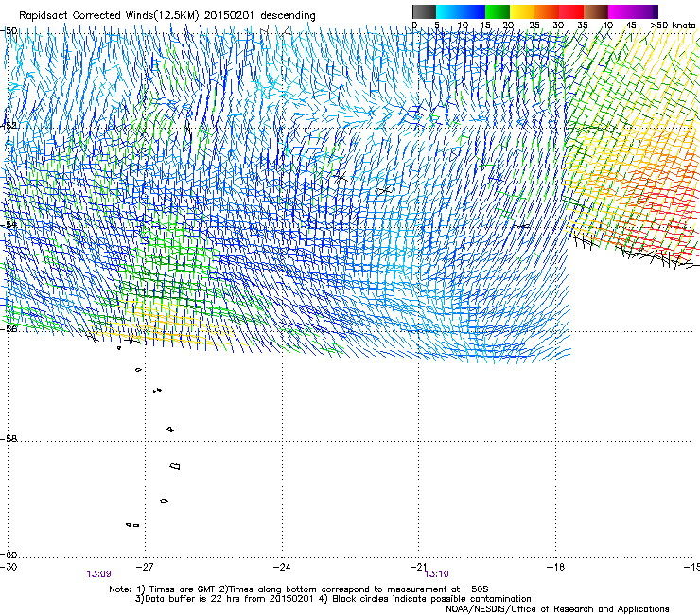Viewport: 700px width, 615px height.
Task: Click the longitude label -21
Action: pyautogui.click(x=418, y=567)
